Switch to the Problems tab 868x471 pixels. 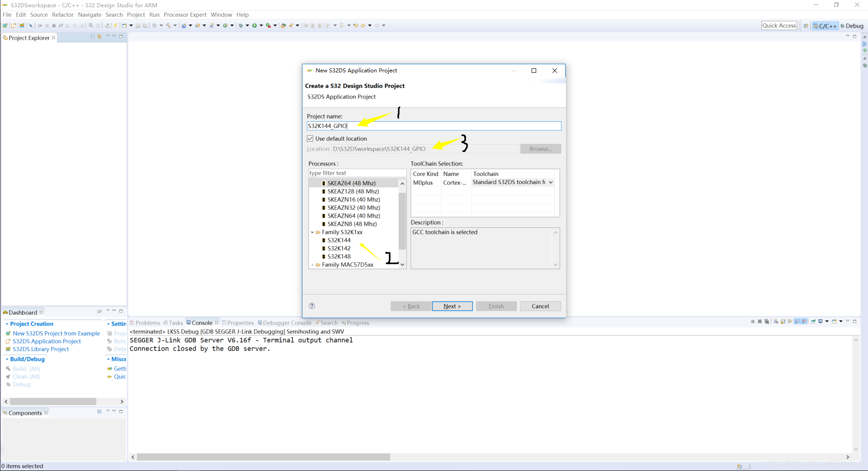tap(145, 323)
